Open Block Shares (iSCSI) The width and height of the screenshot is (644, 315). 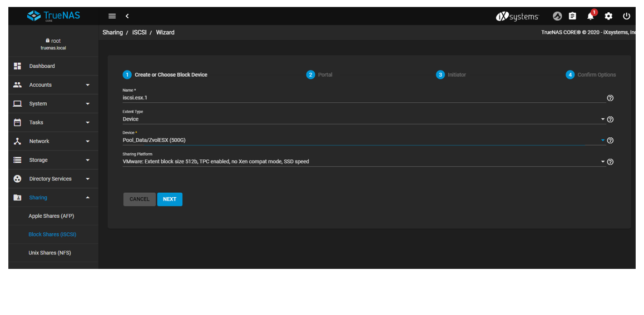pos(52,234)
